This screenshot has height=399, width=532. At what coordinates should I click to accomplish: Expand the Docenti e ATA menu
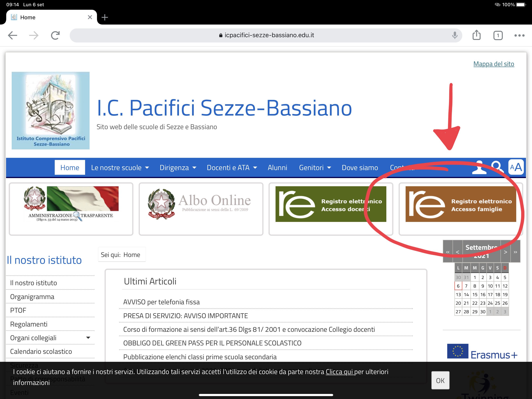click(232, 168)
